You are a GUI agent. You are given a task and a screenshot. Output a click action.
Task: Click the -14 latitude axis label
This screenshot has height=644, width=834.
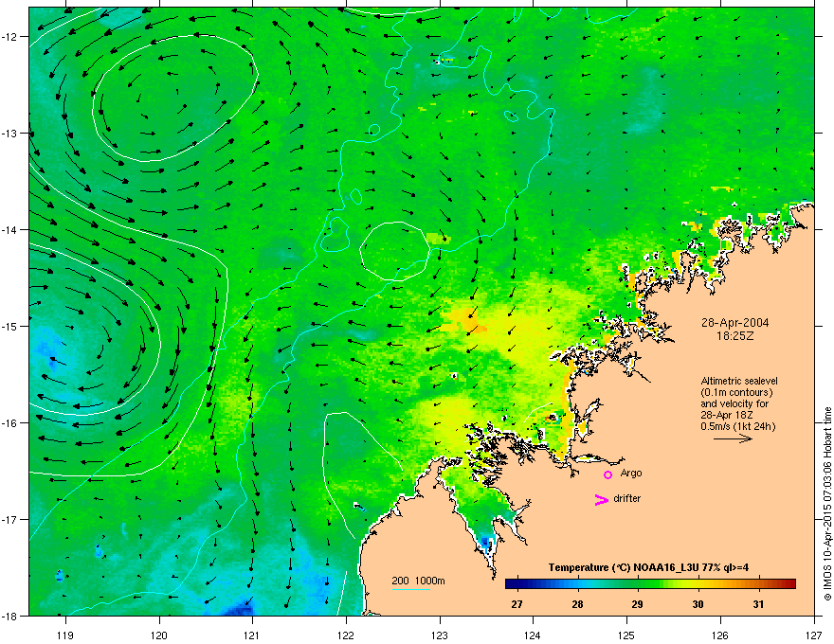point(9,230)
